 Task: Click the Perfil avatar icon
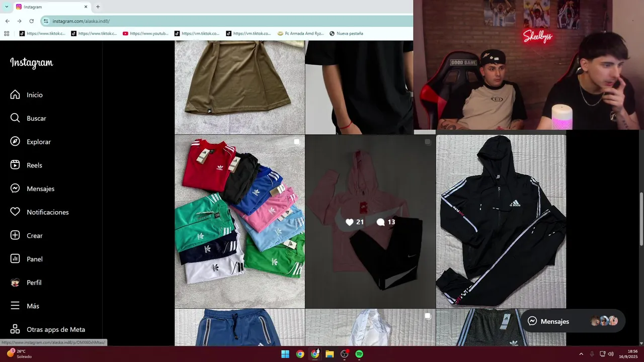point(15,283)
